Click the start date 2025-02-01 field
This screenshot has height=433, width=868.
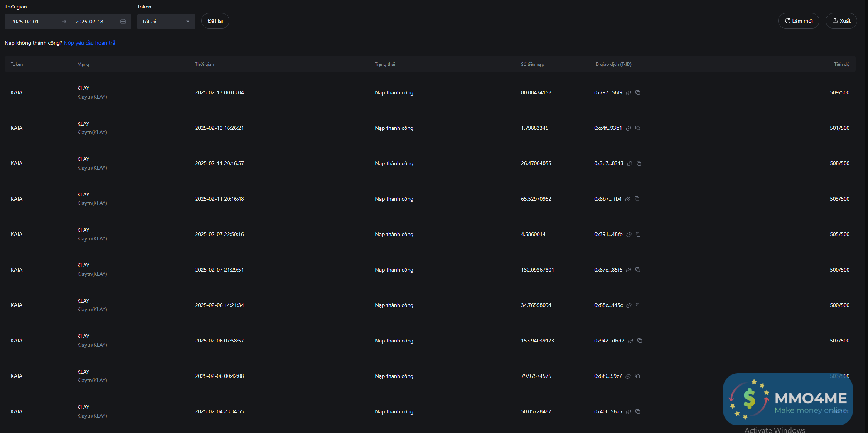(x=25, y=22)
